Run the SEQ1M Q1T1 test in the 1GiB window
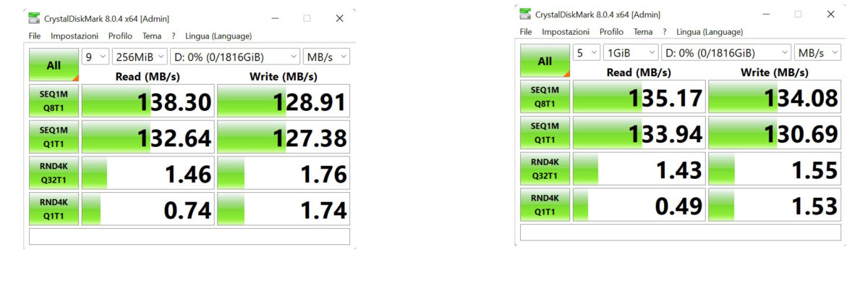The height and width of the screenshot is (292, 868). [x=545, y=132]
